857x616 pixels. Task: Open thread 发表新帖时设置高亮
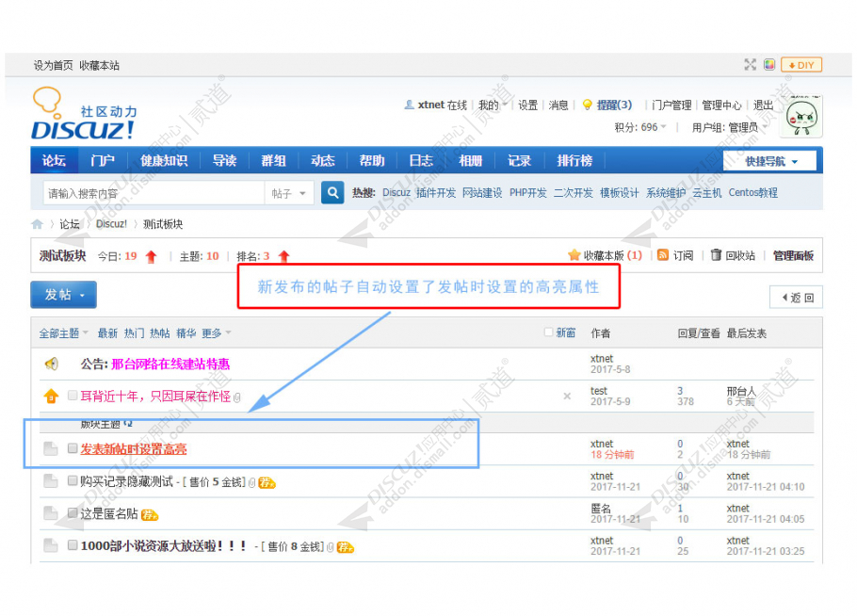point(134,448)
